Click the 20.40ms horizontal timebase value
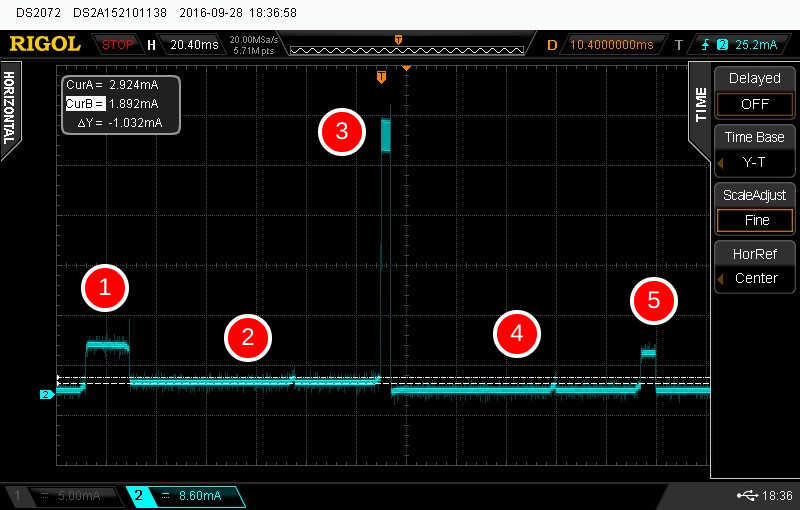The width and height of the screenshot is (800, 510). 193,45
